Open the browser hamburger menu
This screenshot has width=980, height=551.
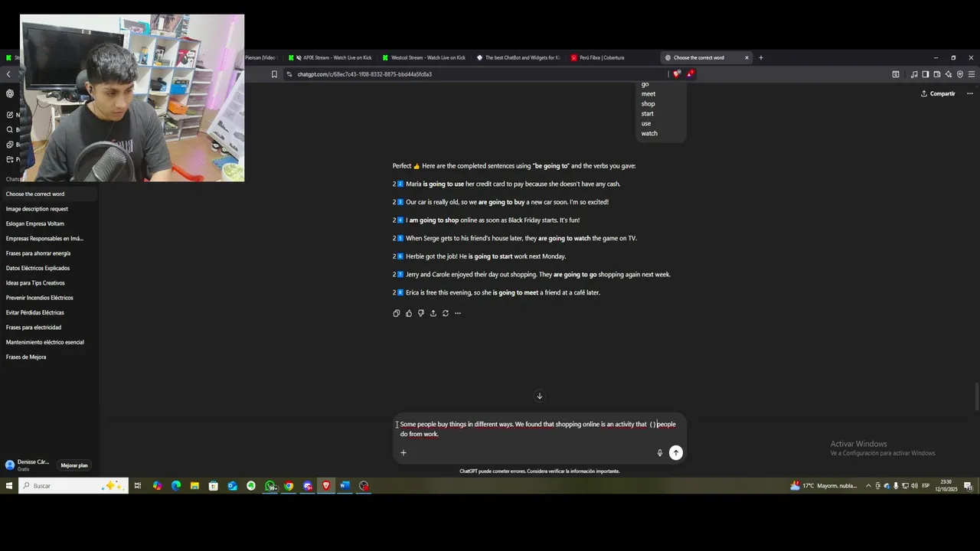click(972, 74)
